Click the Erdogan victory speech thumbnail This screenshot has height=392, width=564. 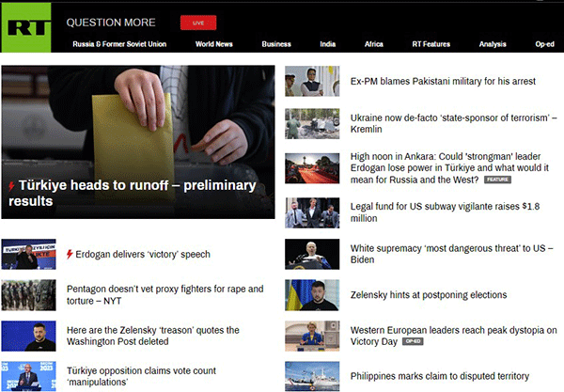pos(29,254)
